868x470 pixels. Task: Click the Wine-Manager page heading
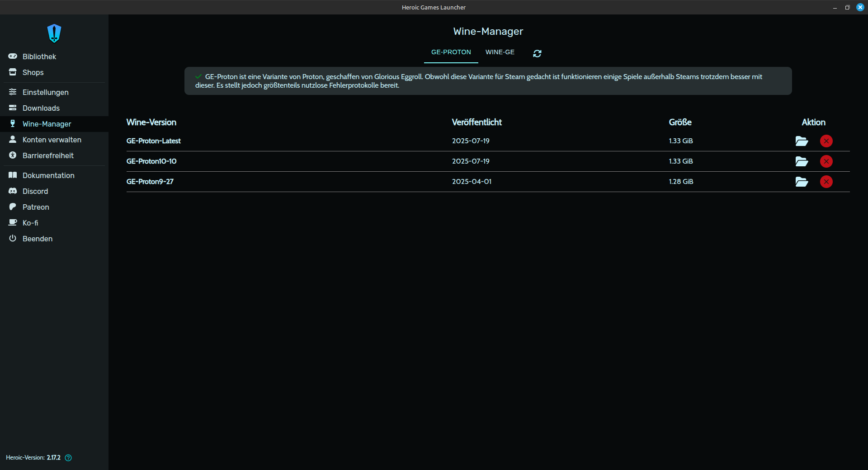tap(488, 31)
